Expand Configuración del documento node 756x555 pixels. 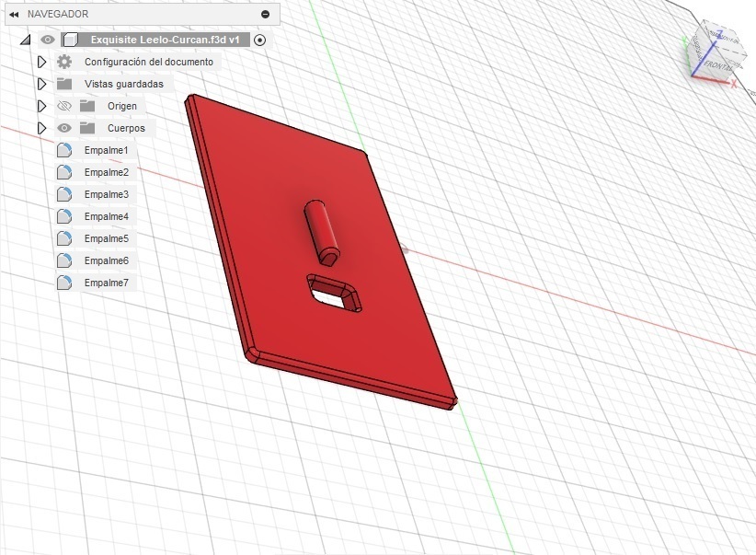point(42,62)
